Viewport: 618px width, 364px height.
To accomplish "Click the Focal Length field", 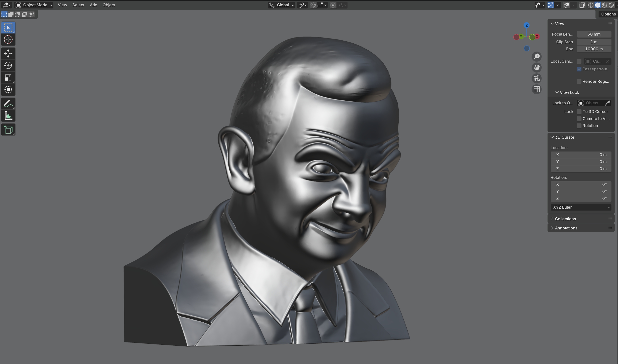I will click(x=594, y=34).
